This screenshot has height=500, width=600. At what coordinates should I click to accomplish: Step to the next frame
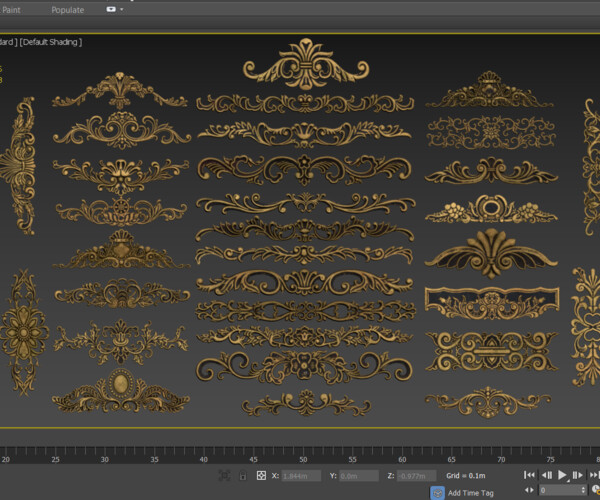[578, 475]
